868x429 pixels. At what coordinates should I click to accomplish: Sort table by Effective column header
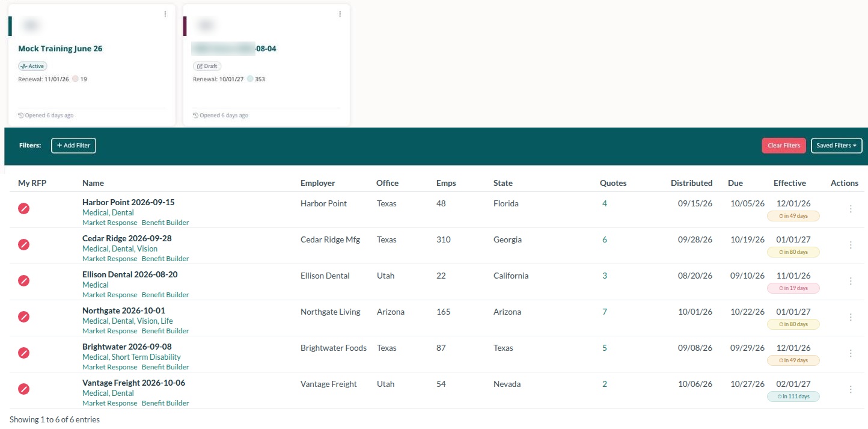pyautogui.click(x=789, y=183)
